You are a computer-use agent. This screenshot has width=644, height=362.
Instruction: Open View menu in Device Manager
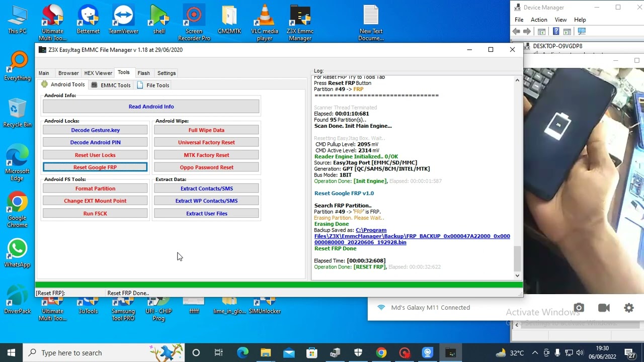click(560, 20)
